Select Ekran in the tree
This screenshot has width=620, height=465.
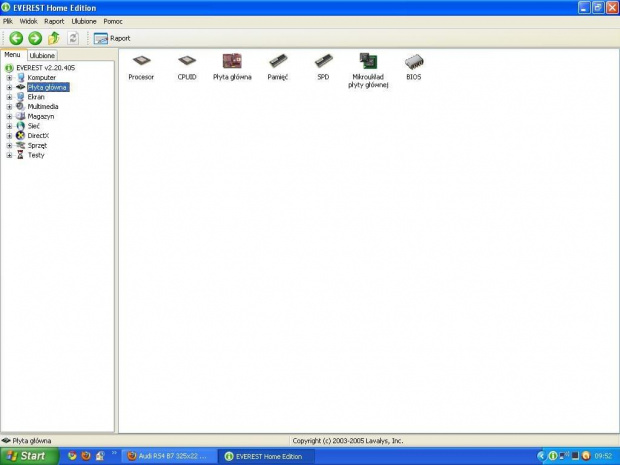pos(36,97)
